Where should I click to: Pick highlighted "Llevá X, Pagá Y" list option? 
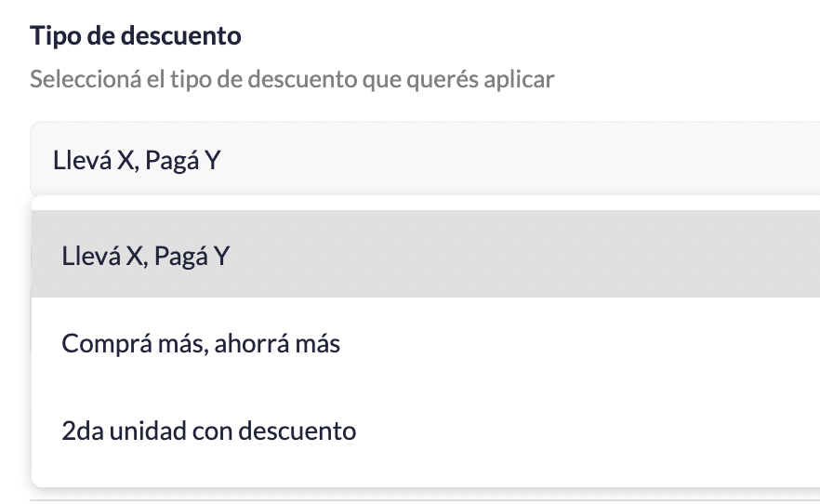coord(145,256)
